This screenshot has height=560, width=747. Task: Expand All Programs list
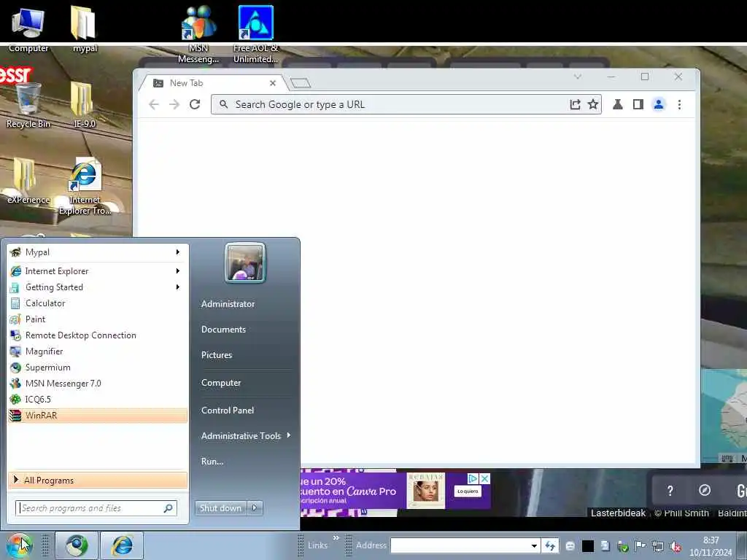tap(98, 481)
